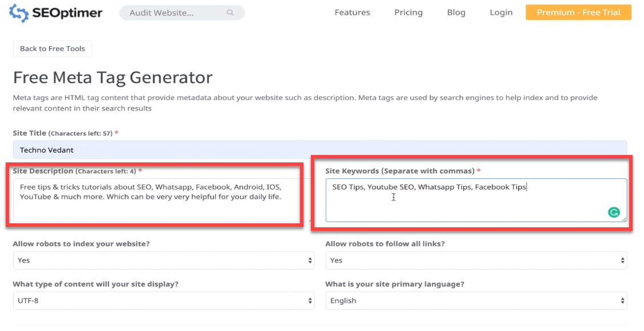Screen dimensions: 644x331
Task: Expand the UTF-8 content type dropdown
Action: coord(164,300)
